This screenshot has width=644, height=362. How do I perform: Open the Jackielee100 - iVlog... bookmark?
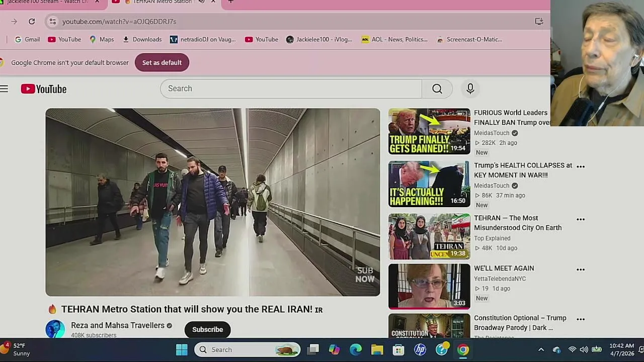click(x=319, y=39)
